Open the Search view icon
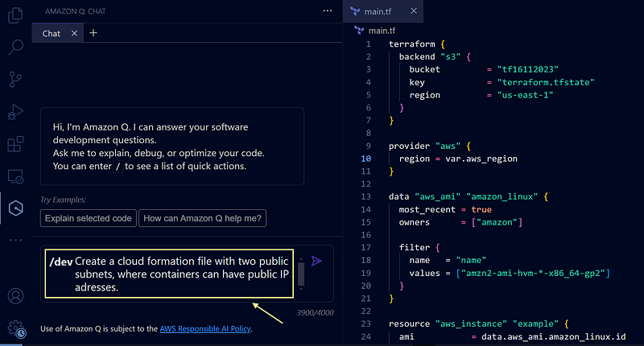 [x=15, y=47]
